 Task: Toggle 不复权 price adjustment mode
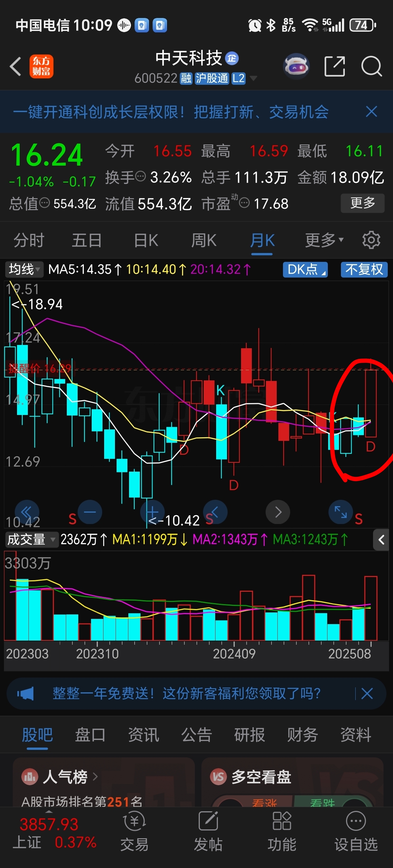tap(365, 269)
